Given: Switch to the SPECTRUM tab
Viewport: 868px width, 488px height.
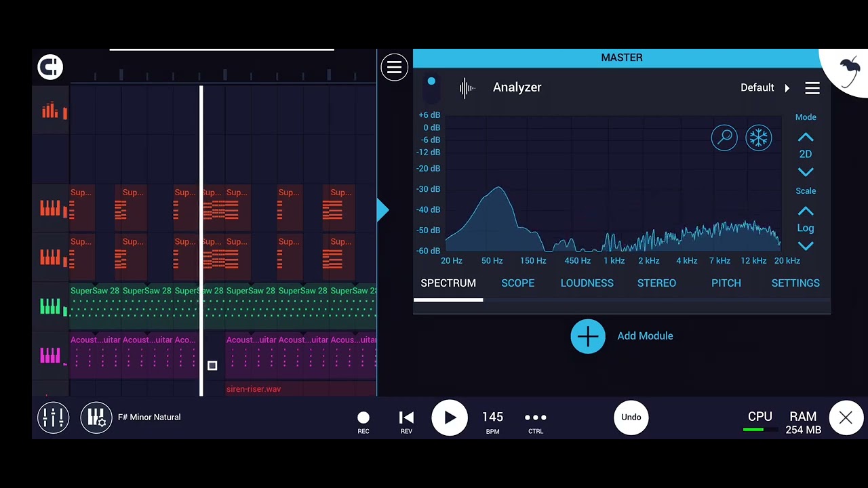Looking at the screenshot, I should 448,283.
